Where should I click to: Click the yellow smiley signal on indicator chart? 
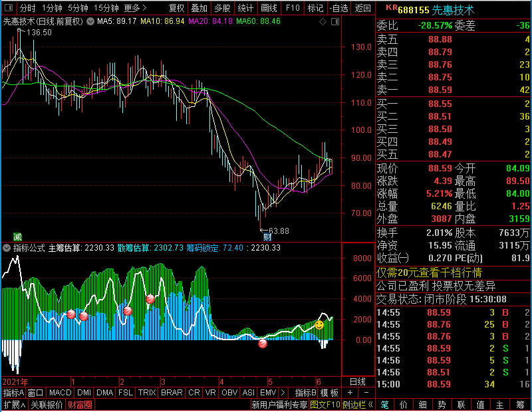(x=319, y=325)
